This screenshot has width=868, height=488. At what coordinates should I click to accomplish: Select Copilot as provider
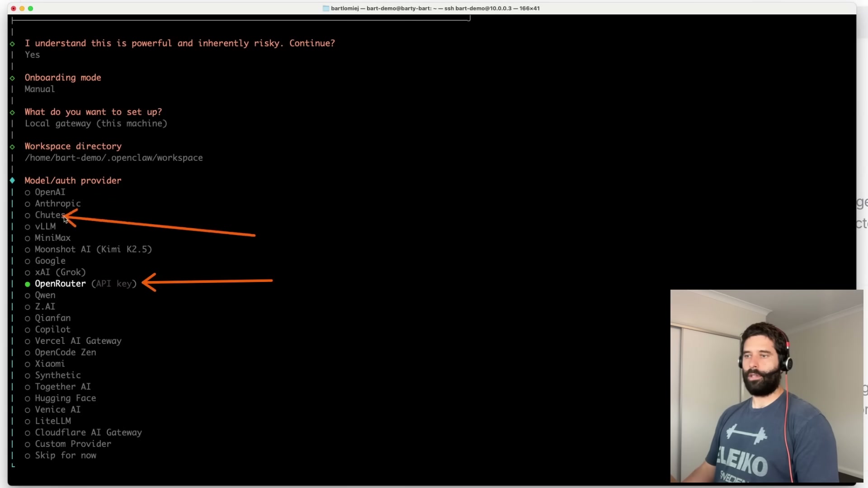click(48, 329)
